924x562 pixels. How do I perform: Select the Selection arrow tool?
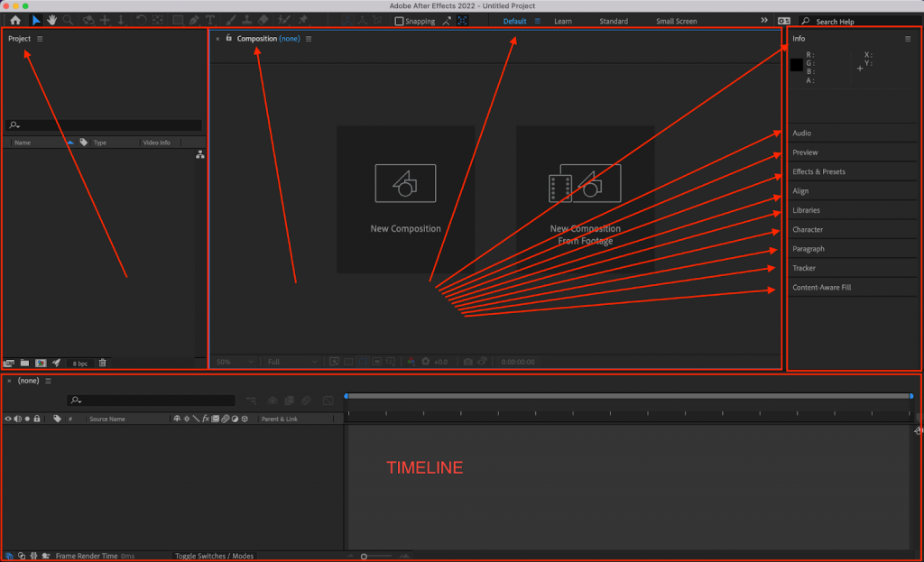(36, 20)
